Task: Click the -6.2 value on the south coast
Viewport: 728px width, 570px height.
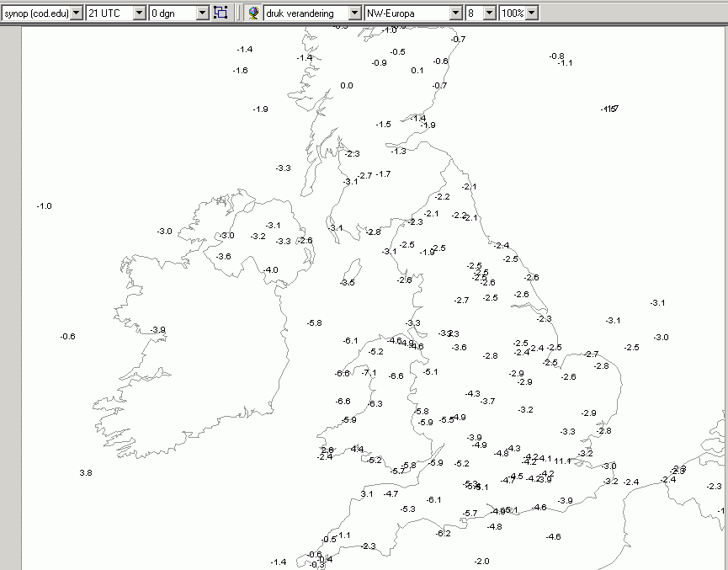Action: pos(443,533)
